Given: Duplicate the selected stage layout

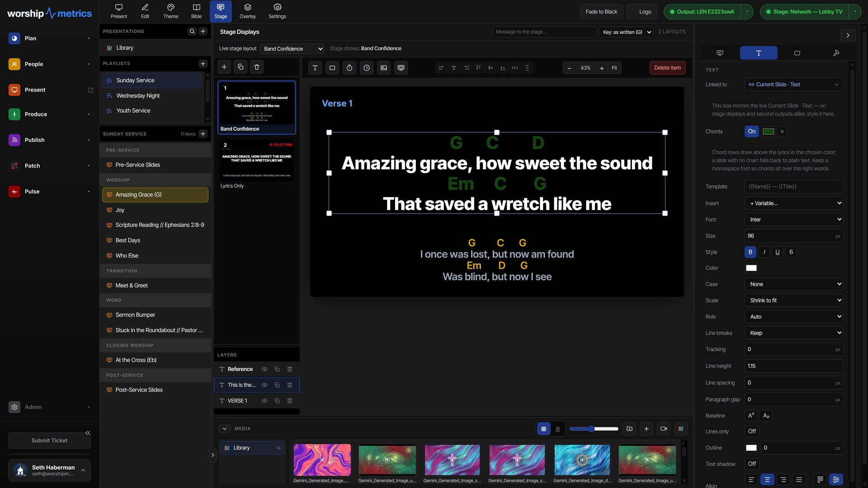Looking at the screenshot, I should 241,67.
